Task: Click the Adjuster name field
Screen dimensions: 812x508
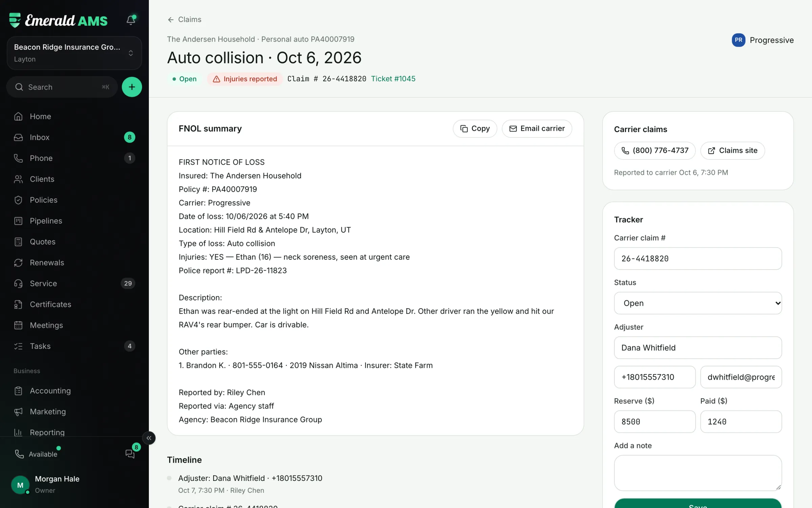Action: [x=698, y=347]
